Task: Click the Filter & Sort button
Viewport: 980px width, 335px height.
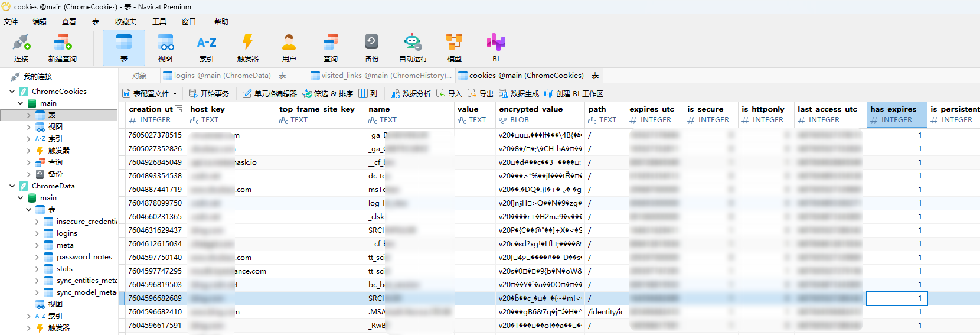Action: click(x=328, y=94)
